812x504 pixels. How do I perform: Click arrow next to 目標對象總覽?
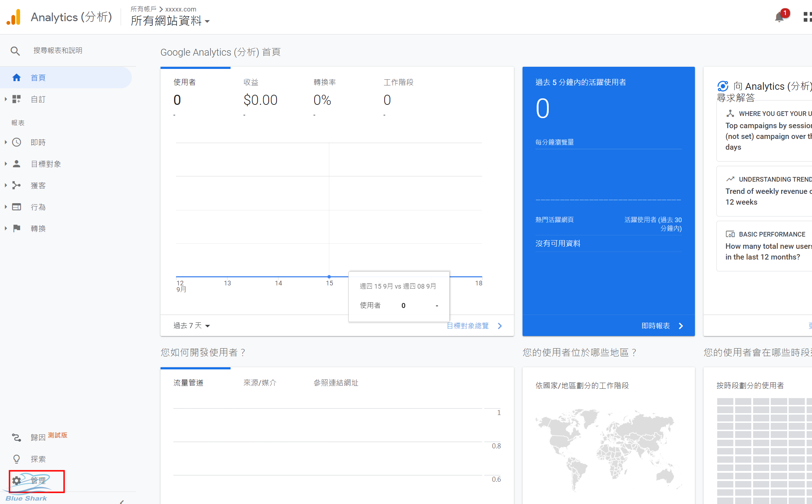[500, 326]
